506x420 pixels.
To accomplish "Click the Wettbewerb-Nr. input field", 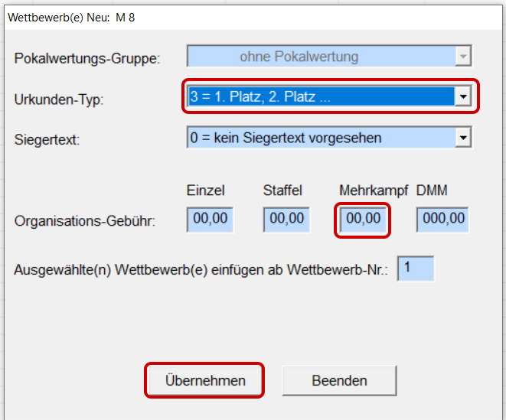I will click(415, 269).
